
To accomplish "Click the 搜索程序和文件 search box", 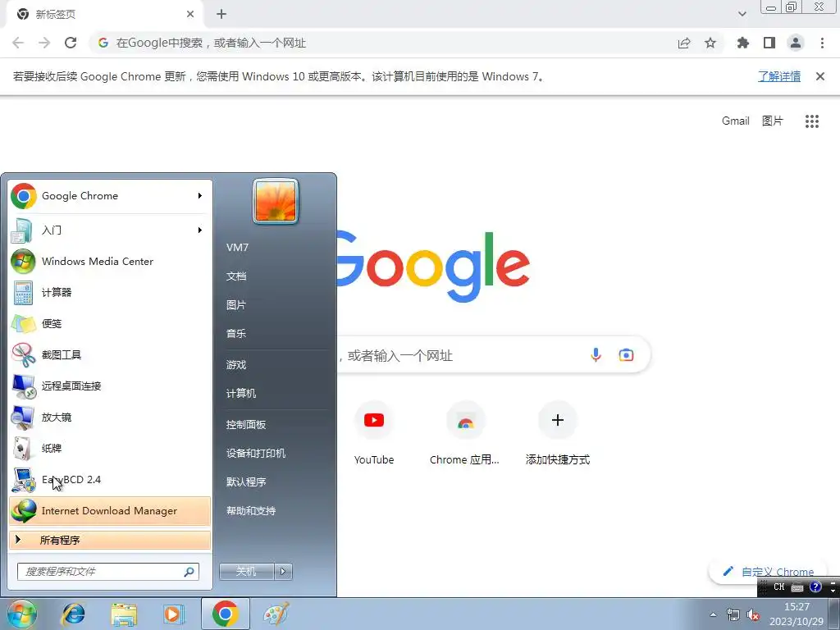I will click(x=107, y=572).
